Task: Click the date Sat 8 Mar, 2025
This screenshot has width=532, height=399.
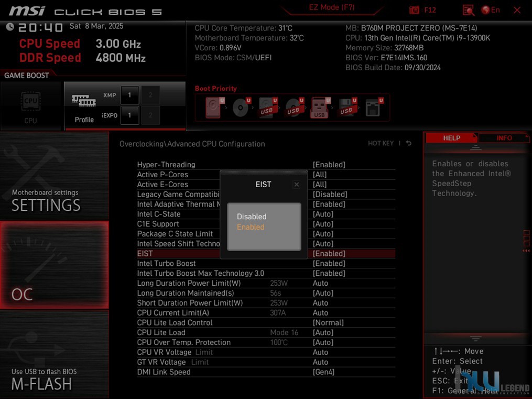Action: pyautogui.click(x=96, y=26)
